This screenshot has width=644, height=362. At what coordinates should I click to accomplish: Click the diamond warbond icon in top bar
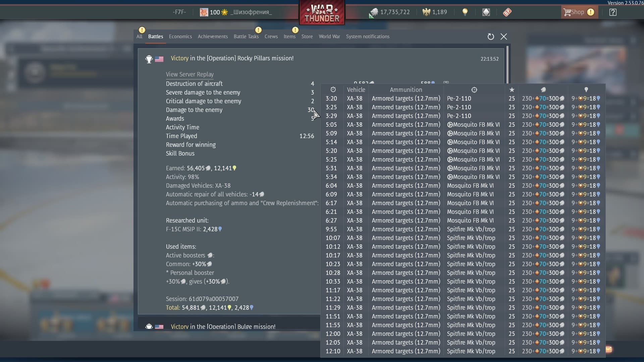click(486, 12)
